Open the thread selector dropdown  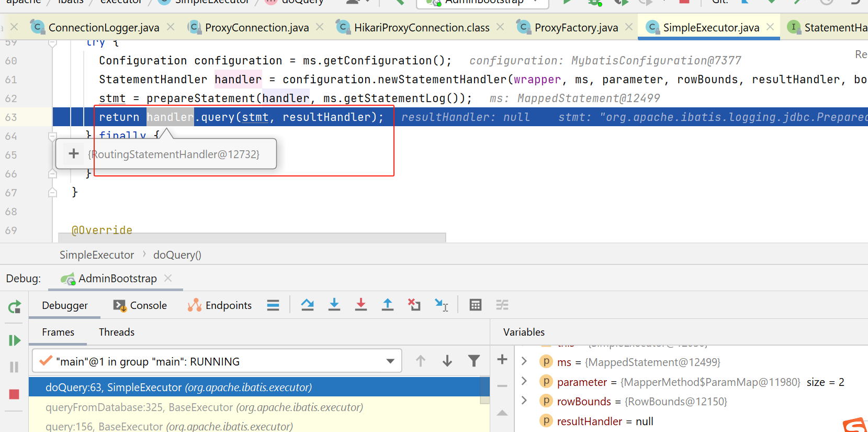tap(390, 361)
